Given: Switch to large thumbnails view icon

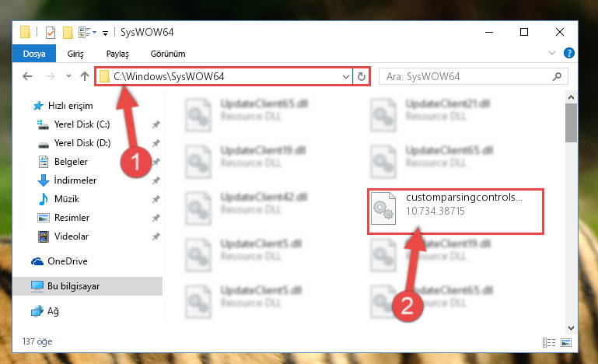Looking at the screenshot, I should click(566, 342).
